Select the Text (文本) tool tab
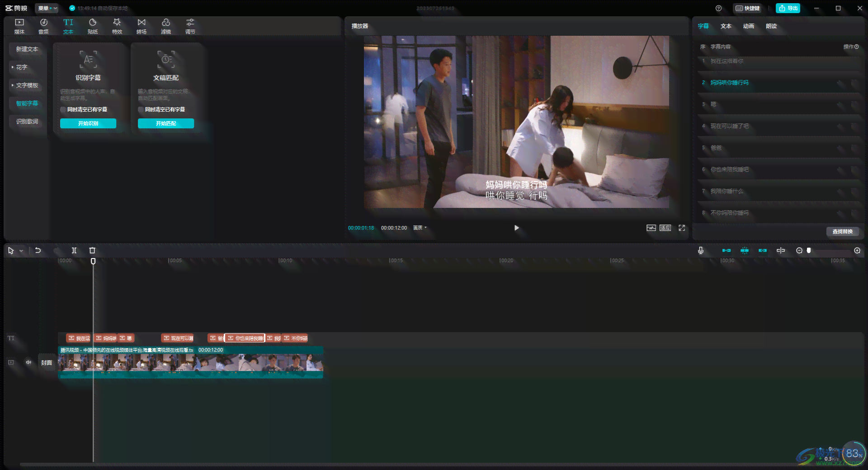 (x=68, y=26)
